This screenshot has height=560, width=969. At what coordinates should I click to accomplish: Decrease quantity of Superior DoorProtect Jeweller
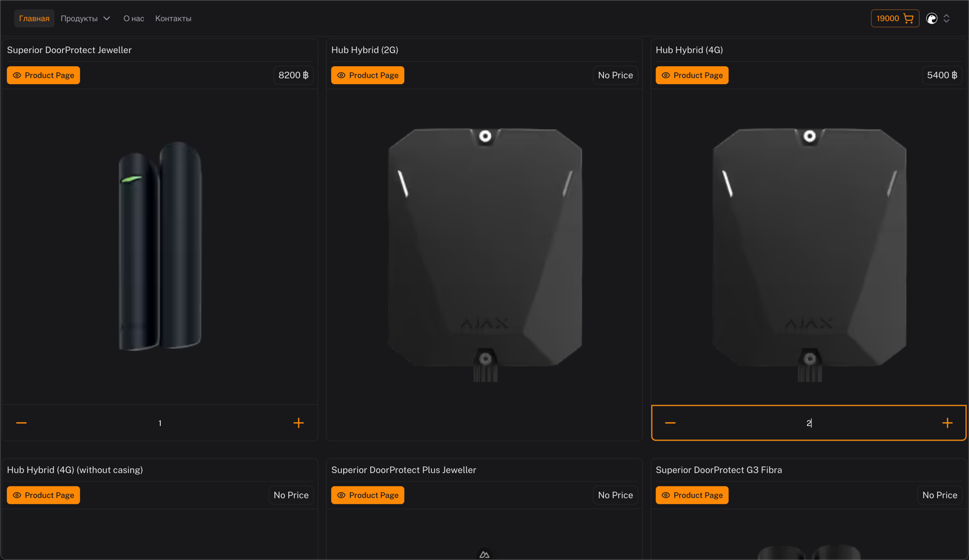(22, 423)
